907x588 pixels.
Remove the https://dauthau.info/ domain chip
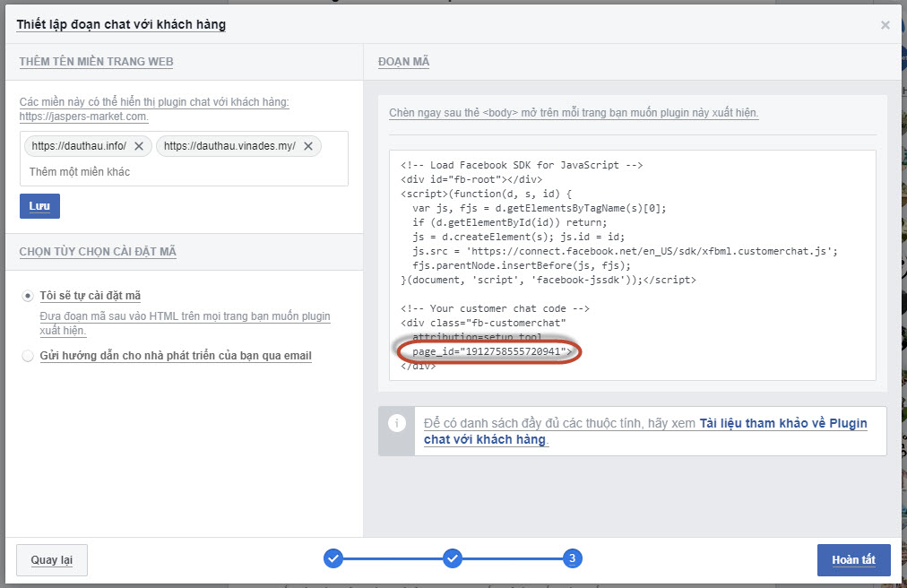coord(139,146)
